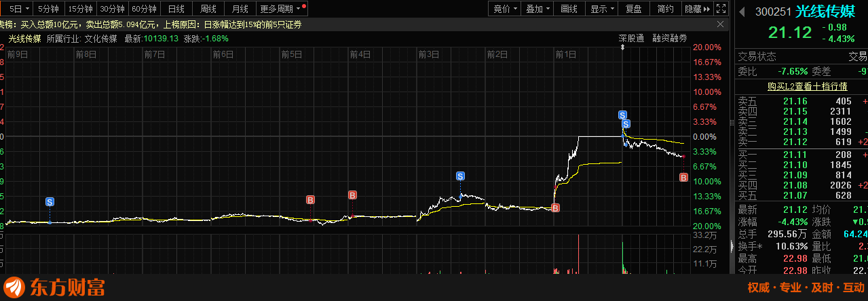This screenshot has width=868, height=301.
Task: Switch to 周线 weekly chart
Action: tap(208, 9)
